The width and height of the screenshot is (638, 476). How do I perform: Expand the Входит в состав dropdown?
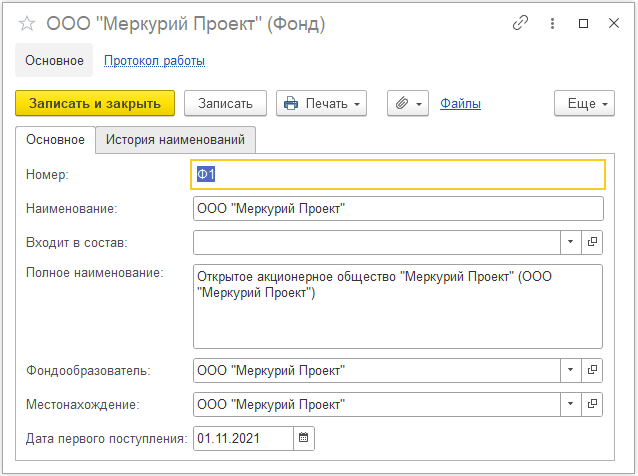click(x=570, y=242)
